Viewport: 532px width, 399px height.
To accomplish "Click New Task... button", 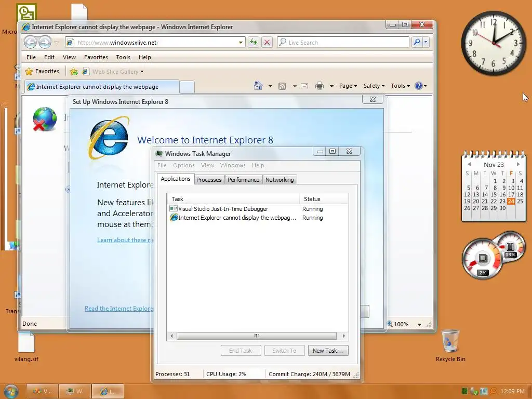I will point(328,351).
